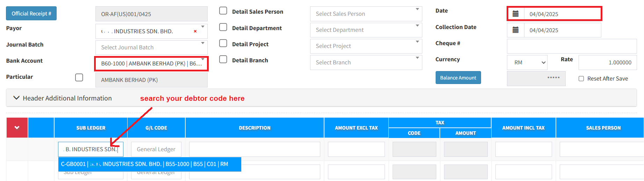Clear the Payor selection with red x
Image resolution: width=644 pixels, height=181 pixels.
195,32
